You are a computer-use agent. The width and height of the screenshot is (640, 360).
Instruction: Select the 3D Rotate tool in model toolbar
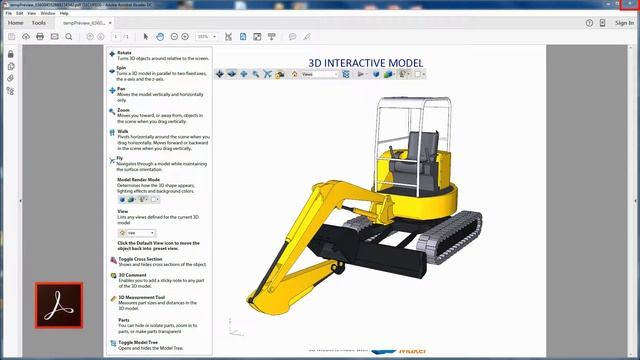(x=220, y=74)
